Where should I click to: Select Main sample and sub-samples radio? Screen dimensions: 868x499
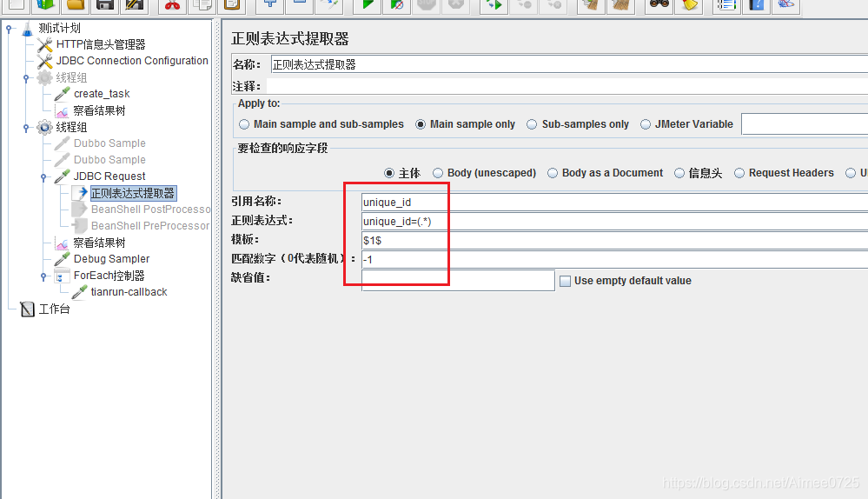click(x=244, y=124)
